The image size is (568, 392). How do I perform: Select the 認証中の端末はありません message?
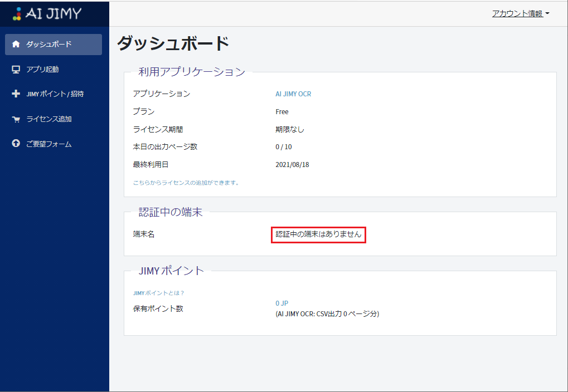pos(318,234)
